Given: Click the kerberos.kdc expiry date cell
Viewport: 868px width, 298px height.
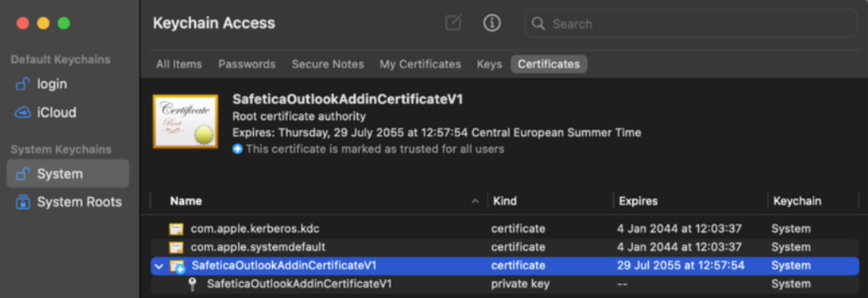Looking at the screenshot, I should (x=679, y=229).
